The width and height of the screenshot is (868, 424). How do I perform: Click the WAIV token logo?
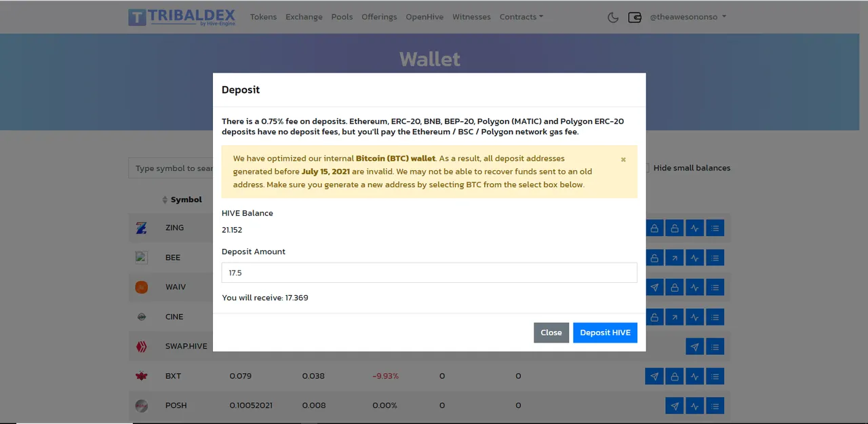coord(141,287)
